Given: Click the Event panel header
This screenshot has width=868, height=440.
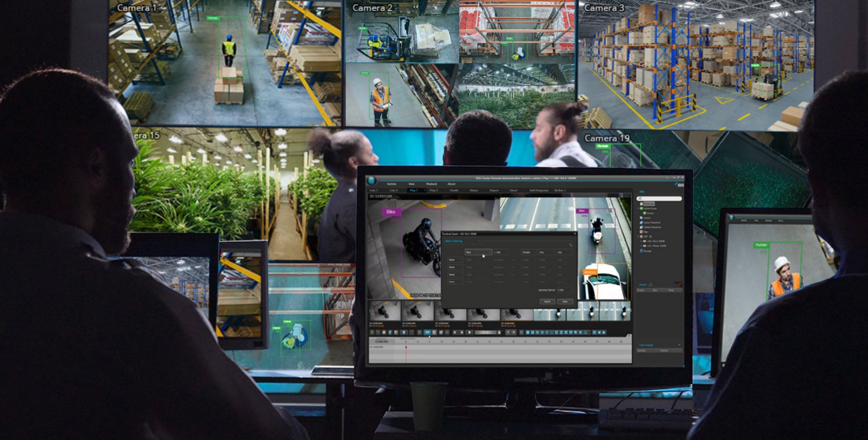Looking at the screenshot, I should (x=643, y=284).
